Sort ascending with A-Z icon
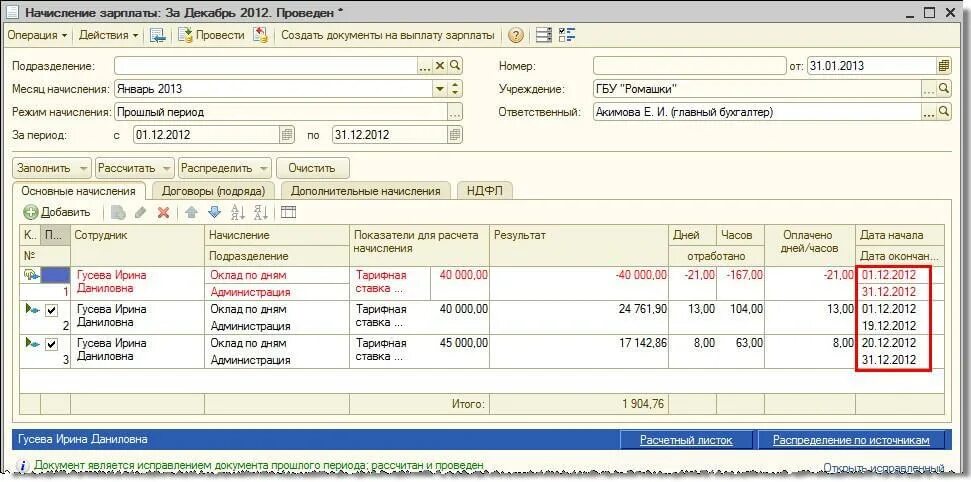This screenshot has height=482, width=971. pos(238,213)
